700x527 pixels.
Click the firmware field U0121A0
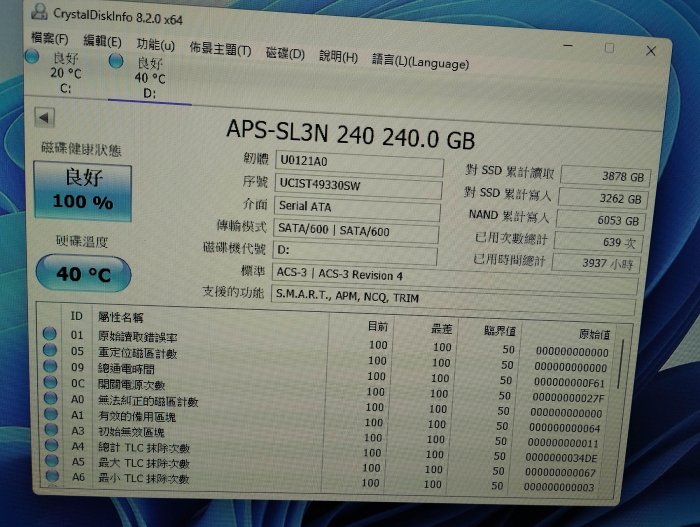(x=356, y=160)
